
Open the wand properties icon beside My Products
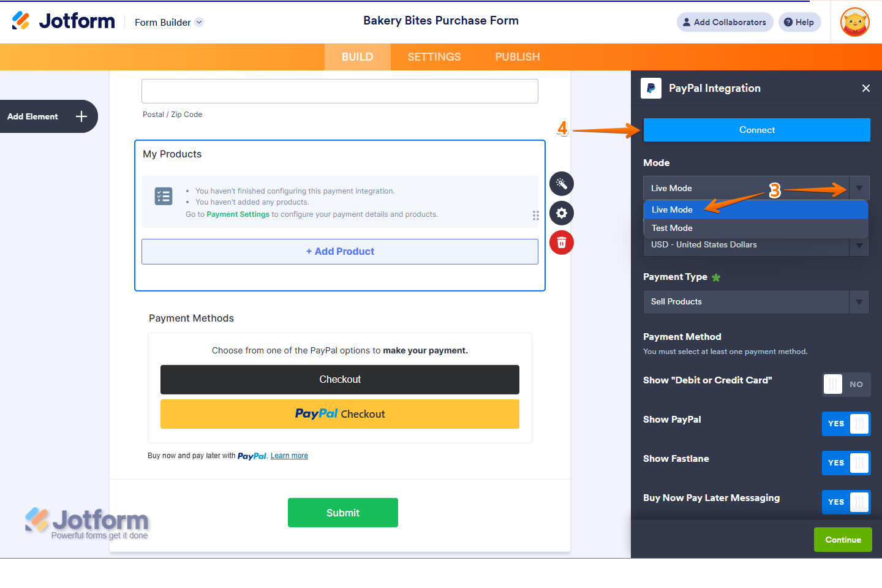click(562, 184)
